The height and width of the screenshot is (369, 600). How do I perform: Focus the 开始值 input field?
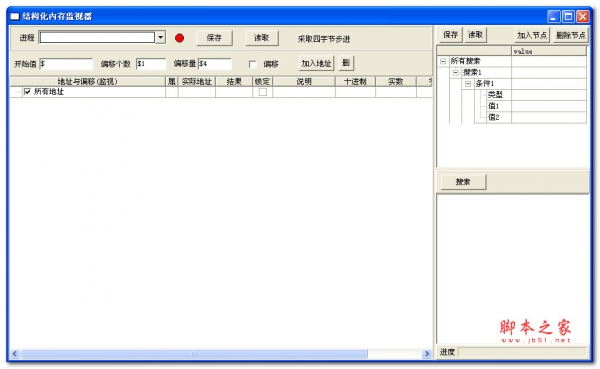66,64
